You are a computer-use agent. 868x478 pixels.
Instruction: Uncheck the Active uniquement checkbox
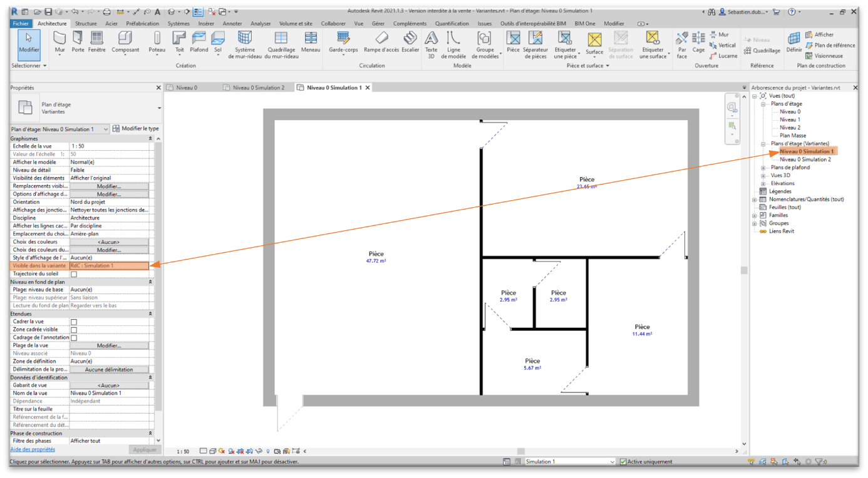[623, 462]
